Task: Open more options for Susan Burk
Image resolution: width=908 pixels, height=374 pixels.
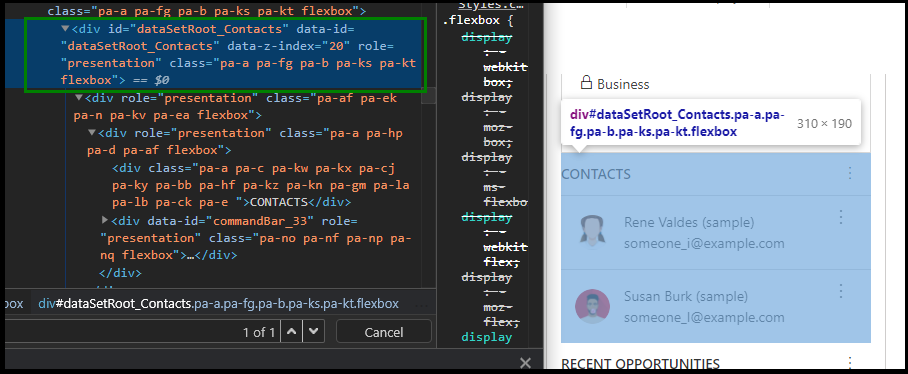Action: tap(841, 291)
